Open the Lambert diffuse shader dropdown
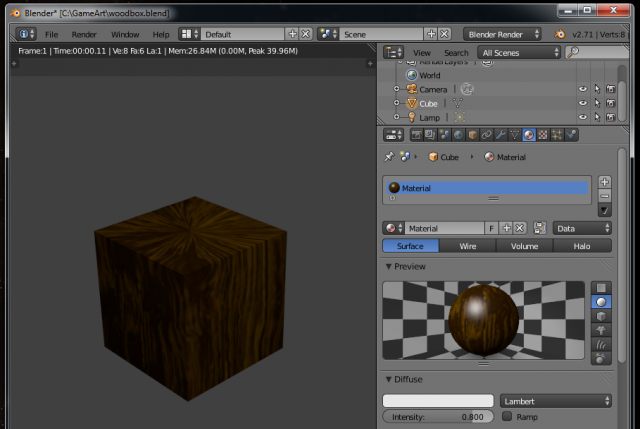The image size is (640, 429). [556, 401]
